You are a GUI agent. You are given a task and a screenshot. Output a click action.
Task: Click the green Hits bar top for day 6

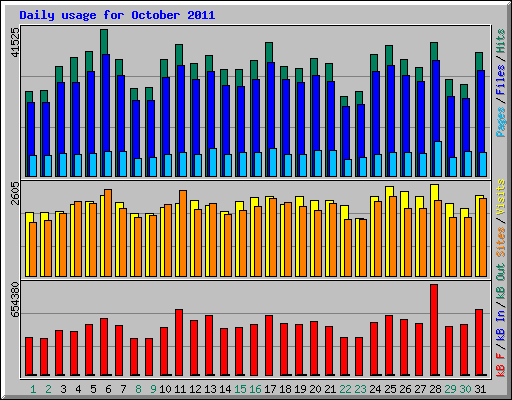coord(104,42)
